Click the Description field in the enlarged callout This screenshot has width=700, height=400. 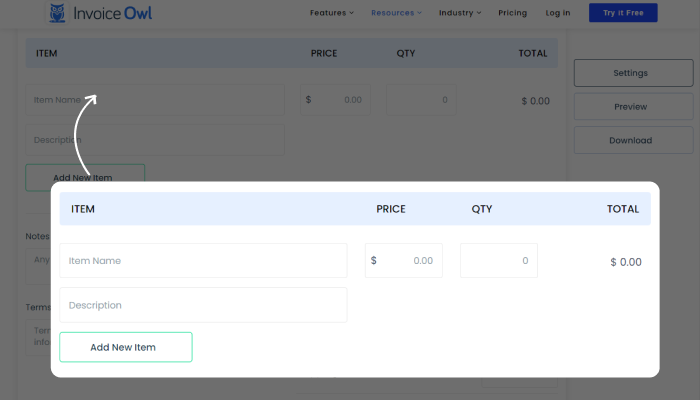[x=203, y=305]
